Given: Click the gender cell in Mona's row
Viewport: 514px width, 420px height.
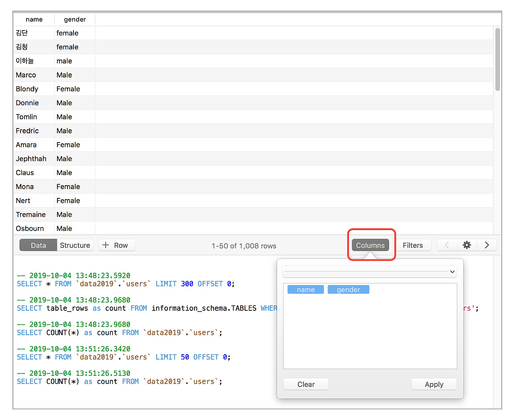Looking at the screenshot, I should click(x=75, y=187).
